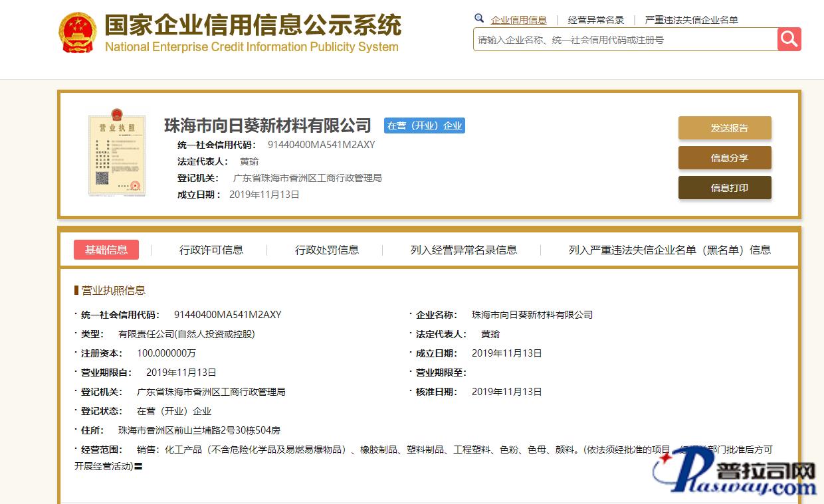Switch to the 基础信息 tab
The width and height of the screenshot is (824, 504).
(106, 250)
